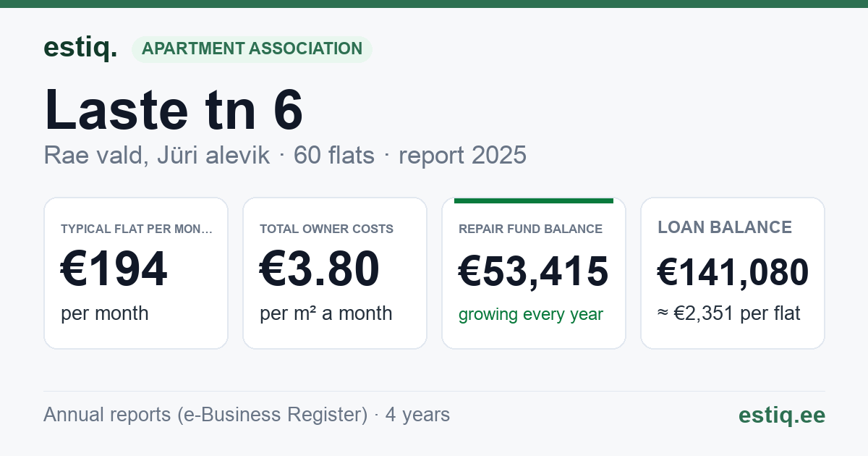Click 'growing every year' text
Screen dimensions: 868x456
point(531,315)
